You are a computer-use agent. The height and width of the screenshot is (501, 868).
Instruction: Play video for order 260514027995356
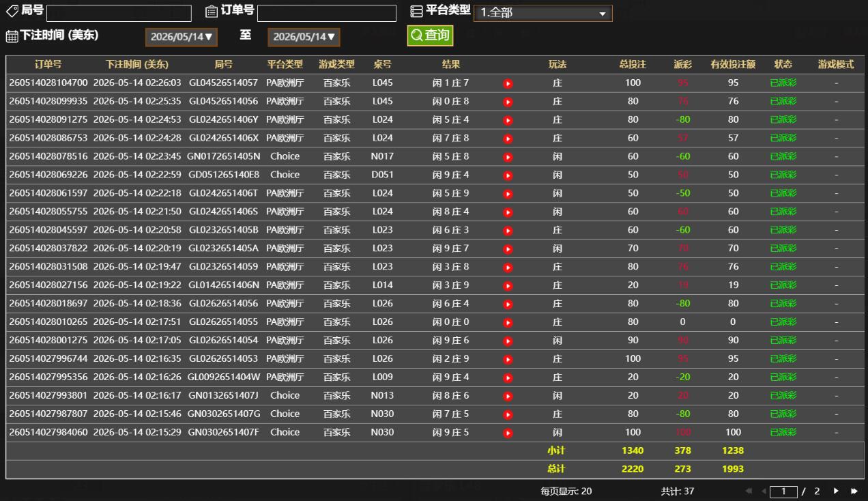click(x=508, y=378)
